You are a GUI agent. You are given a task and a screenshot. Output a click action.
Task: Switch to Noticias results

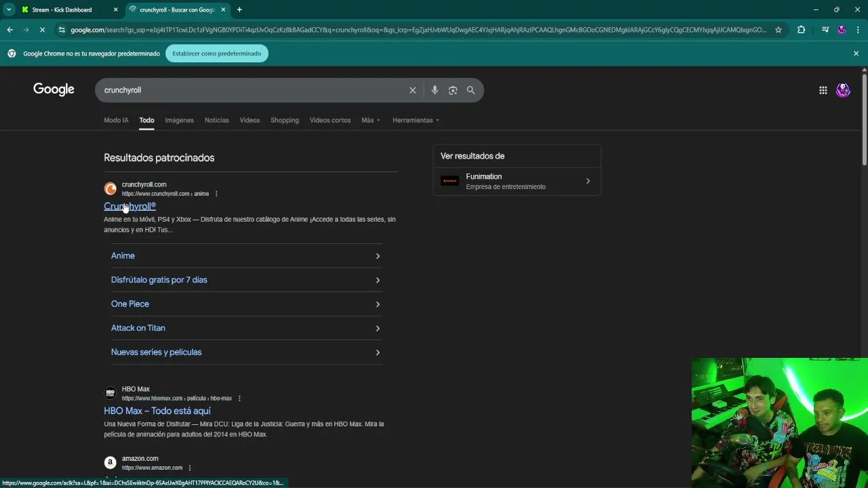[217, 120]
